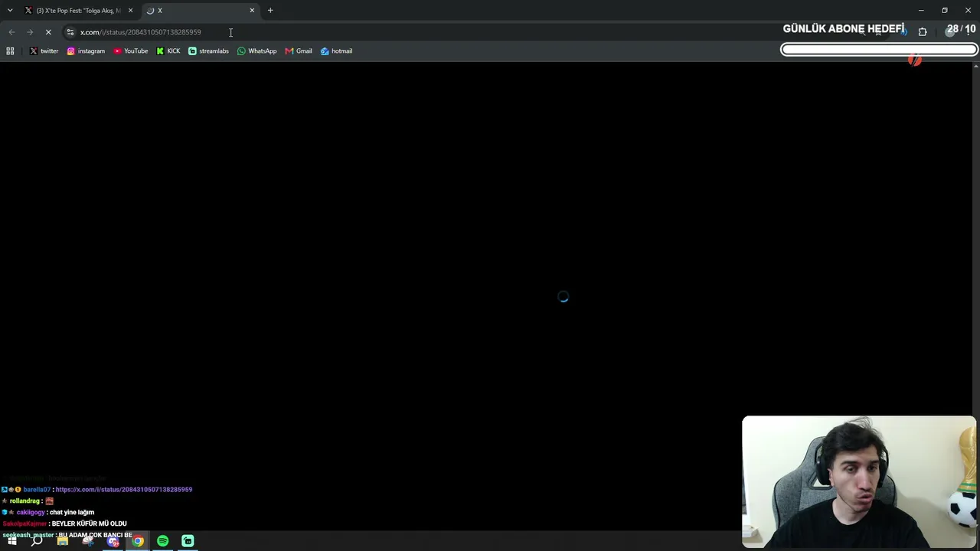Screen dimensions: 980x551
Task: Close the loading X tab
Action: 252,11
